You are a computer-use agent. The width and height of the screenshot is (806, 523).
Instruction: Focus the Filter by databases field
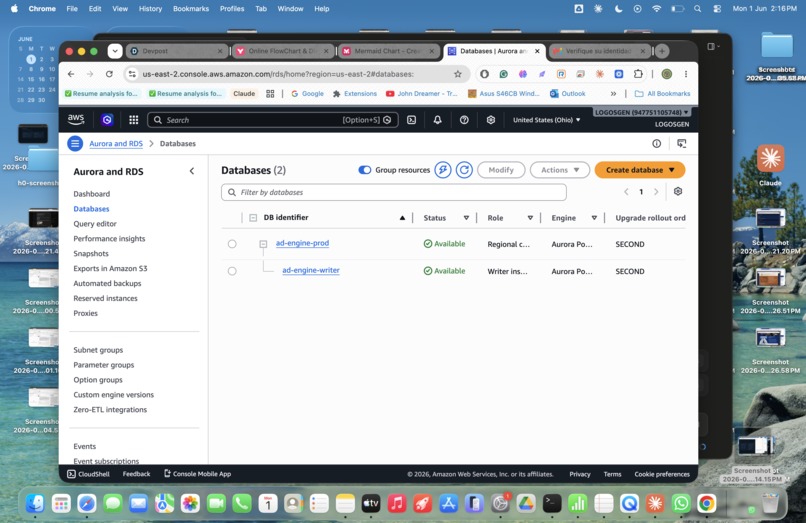point(394,192)
